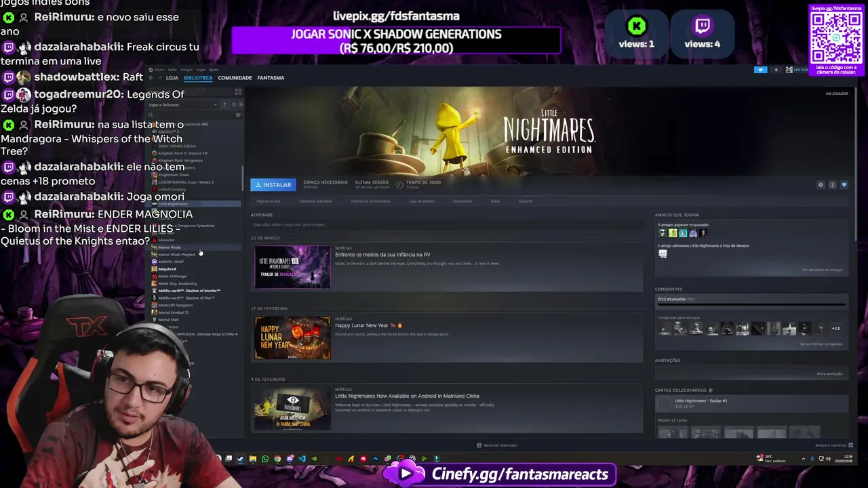Click the taskbar clock and date

844,459
